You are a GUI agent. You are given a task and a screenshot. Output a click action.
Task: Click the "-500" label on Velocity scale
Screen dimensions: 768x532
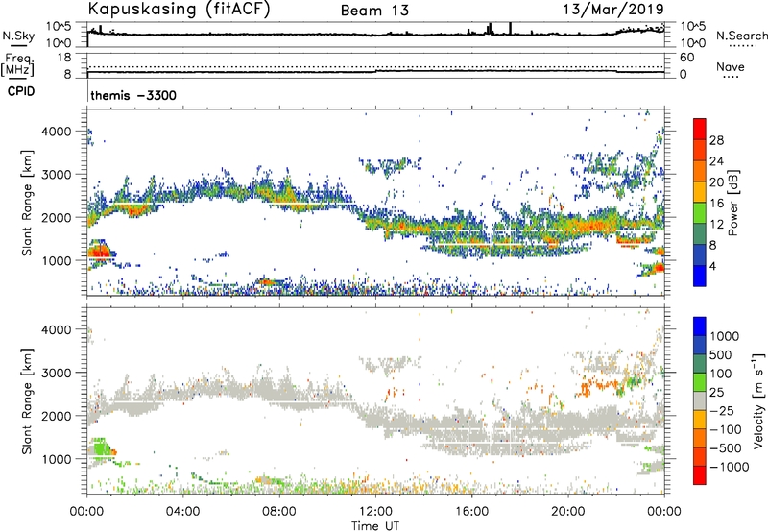(x=725, y=448)
